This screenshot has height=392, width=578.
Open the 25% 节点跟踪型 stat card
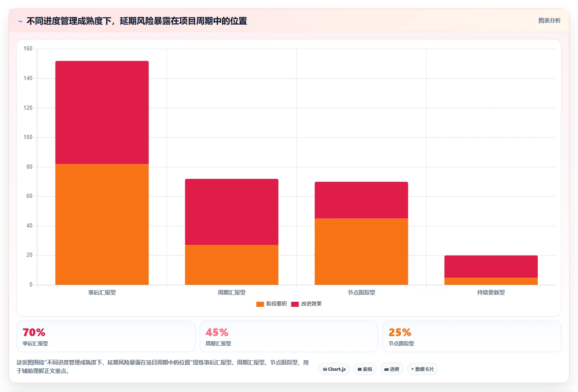pos(472,336)
